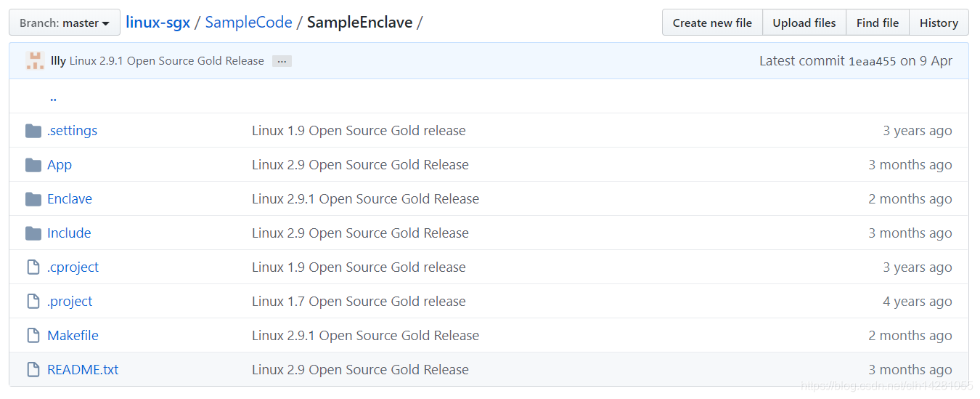The width and height of the screenshot is (980, 399).
Task: Open .project commit message Linux 1.7 release
Action: [359, 302]
